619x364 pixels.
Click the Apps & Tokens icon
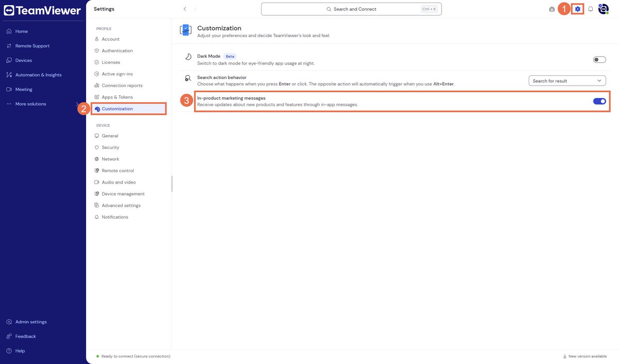[97, 97]
